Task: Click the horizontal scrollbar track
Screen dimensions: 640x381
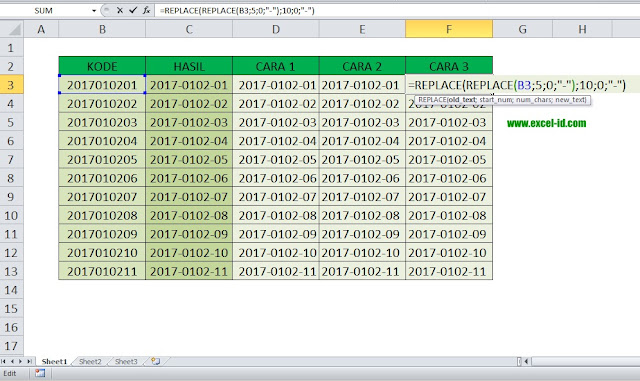Action: pyautogui.click(x=586, y=361)
